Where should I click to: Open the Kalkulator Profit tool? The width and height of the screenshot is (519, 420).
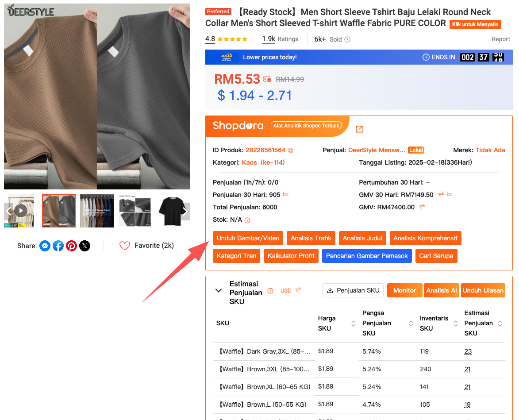[291, 256]
